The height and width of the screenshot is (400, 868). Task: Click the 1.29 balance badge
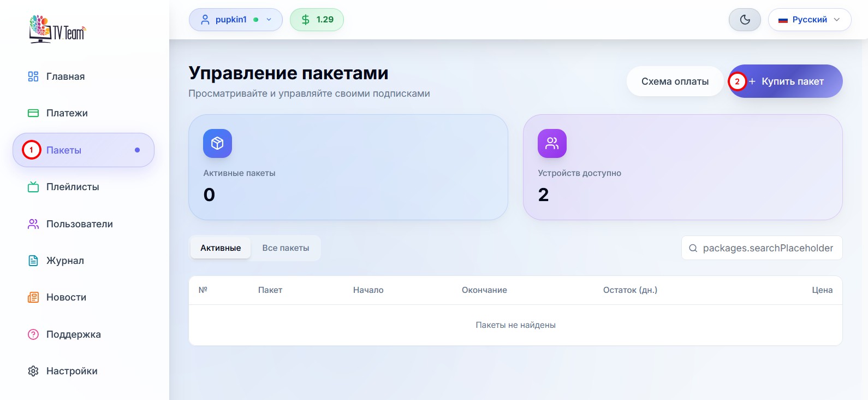(317, 20)
